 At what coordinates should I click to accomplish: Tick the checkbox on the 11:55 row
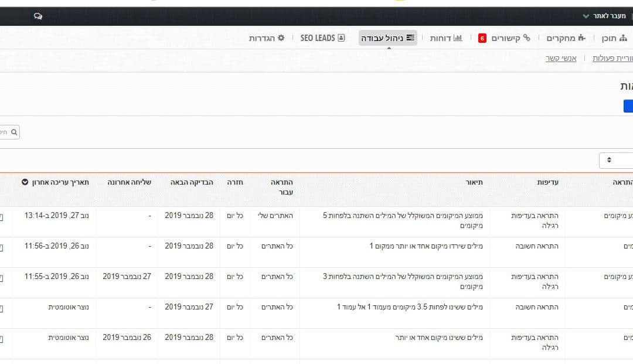click(1, 278)
